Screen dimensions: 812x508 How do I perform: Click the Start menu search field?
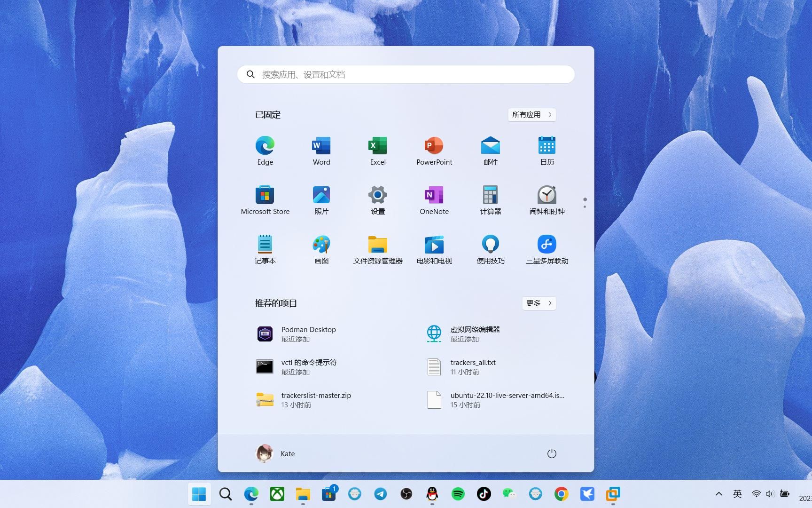point(406,74)
